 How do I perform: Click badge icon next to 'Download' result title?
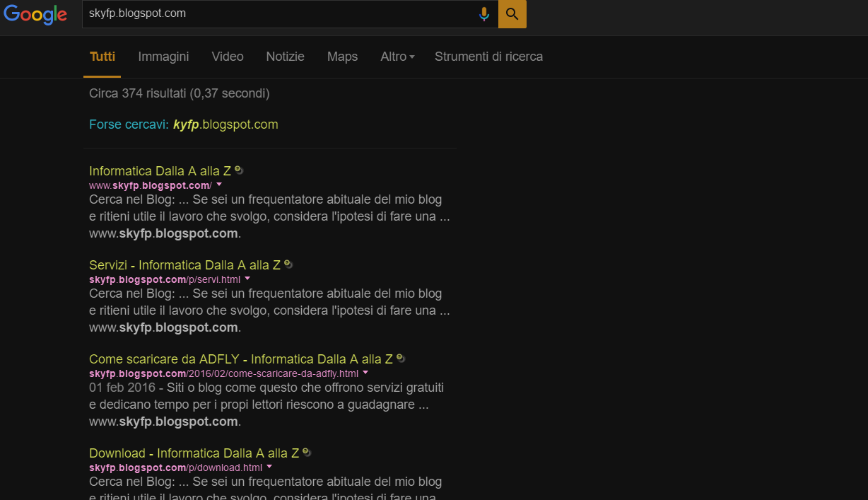coord(307,452)
